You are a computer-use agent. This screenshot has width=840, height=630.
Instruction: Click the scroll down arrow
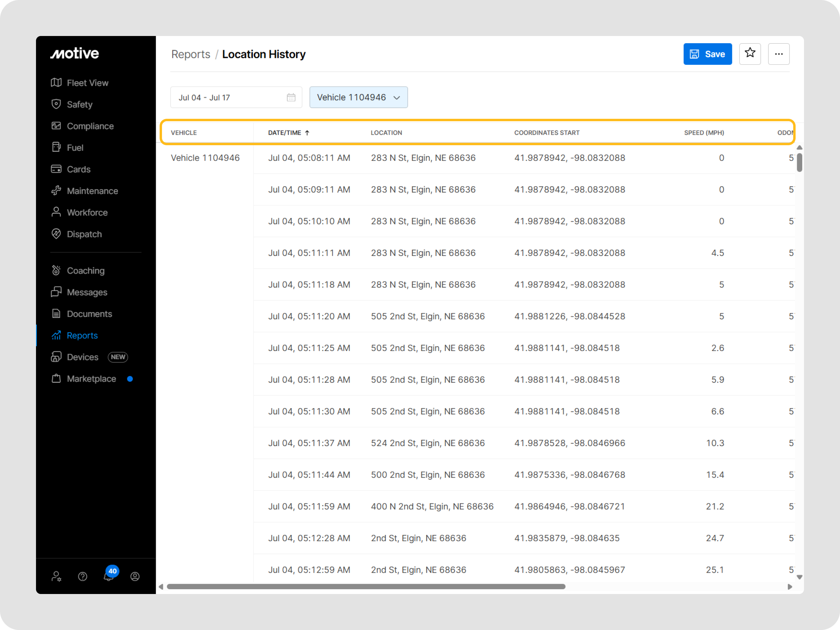[x=799, y=577]
